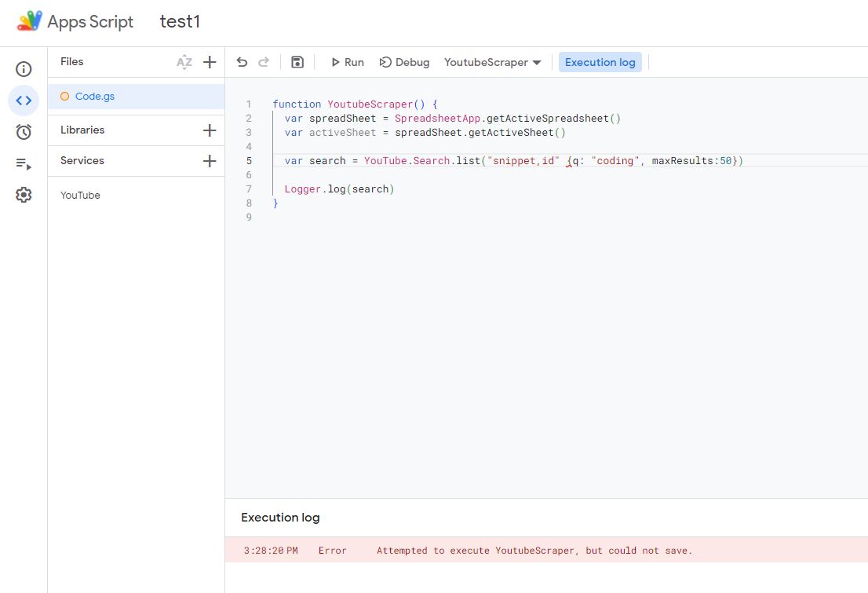Open Project Settings gear icon
The width and height of the screenshot is (868, 593).
[x=24, y=195]
